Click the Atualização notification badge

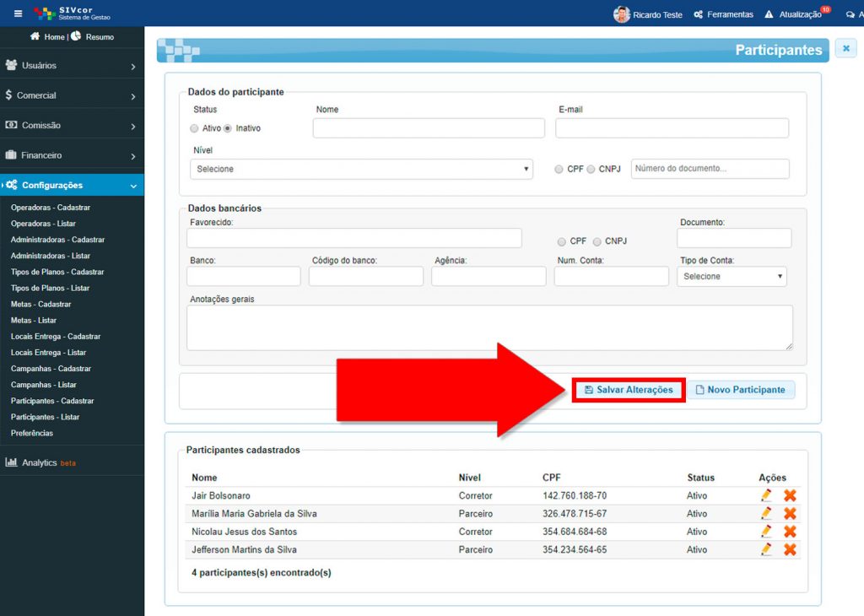click(x=825, y=8)
